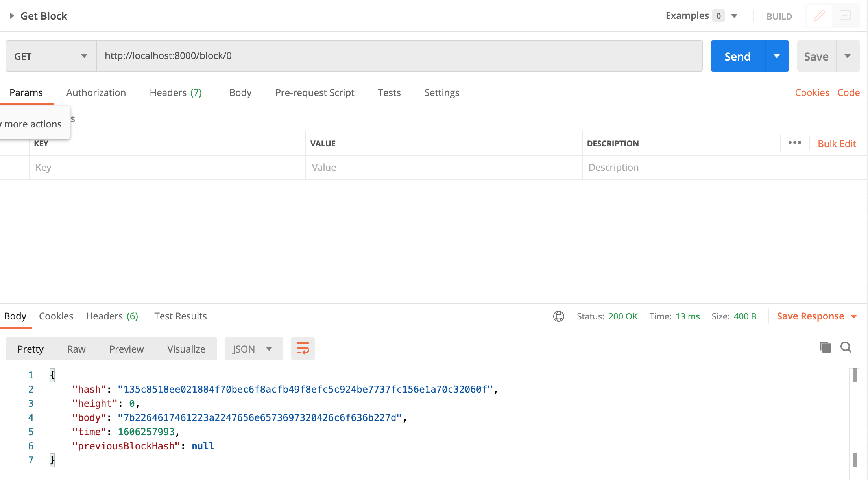Select the Bulk Edit link in Params
This screenshot has height=480, width=868.
[x=836, y=143]
